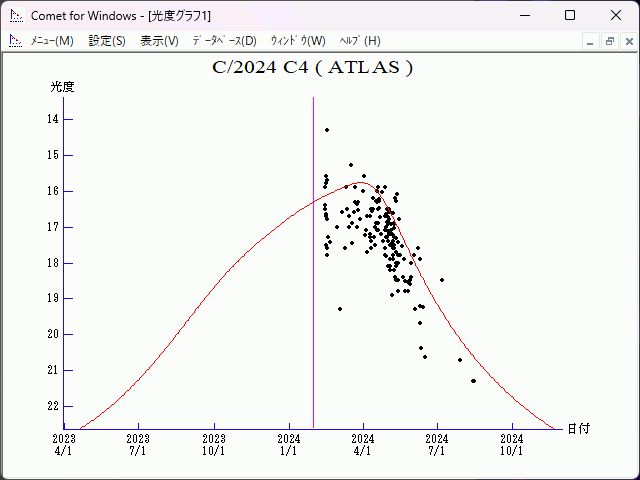Image resolution: width=640 pixels, height=480 pixels.
Task: Minimize the Comet for Windows application
Action: 523,15
